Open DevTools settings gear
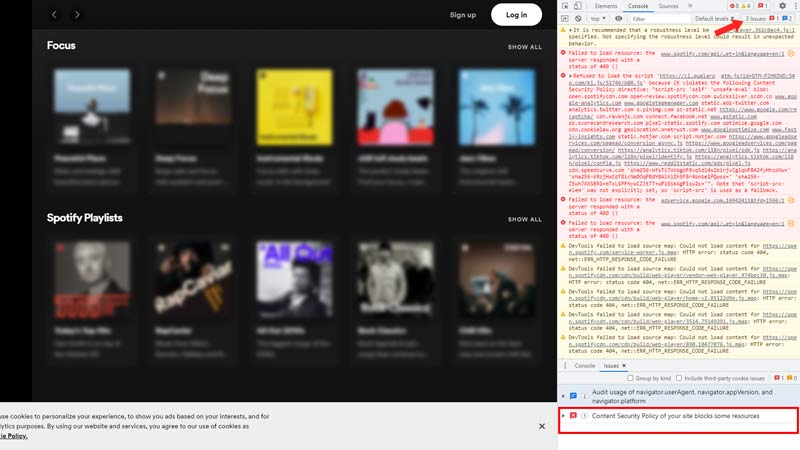 [x=782, y=6]
